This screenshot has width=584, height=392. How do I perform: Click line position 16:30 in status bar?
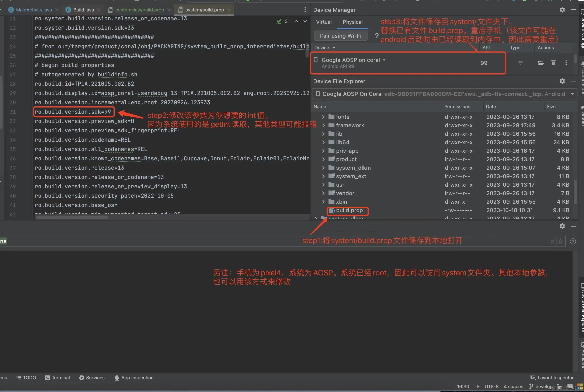coord(463,386)
